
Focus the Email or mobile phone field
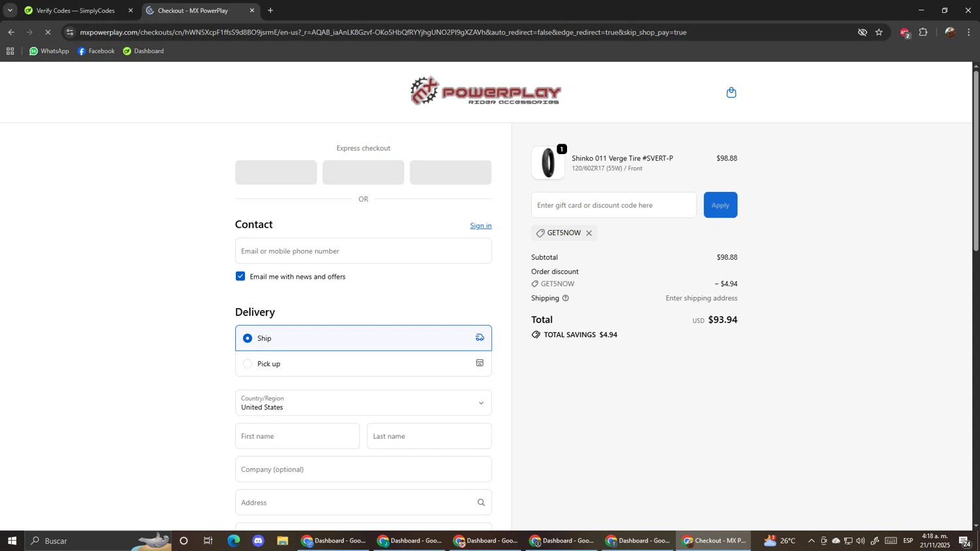(363, 251)
